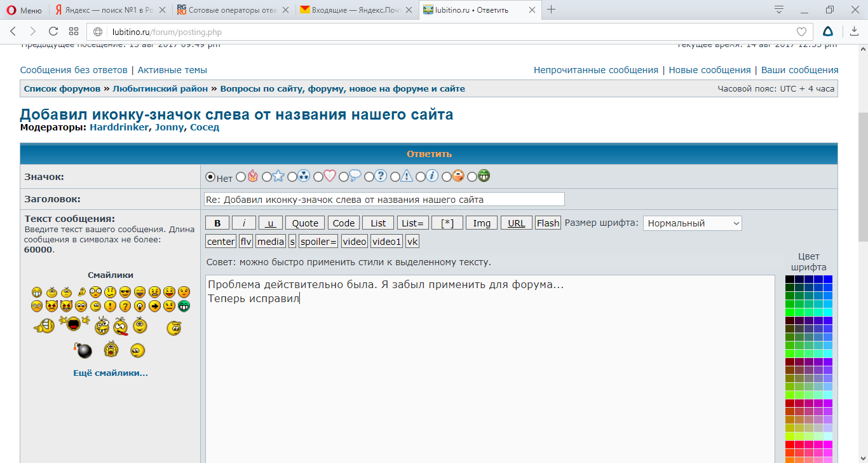The width and height of the screenshot is (868, 463).
Task: Insert the green grinning smiley
Action: click(184, 306)
